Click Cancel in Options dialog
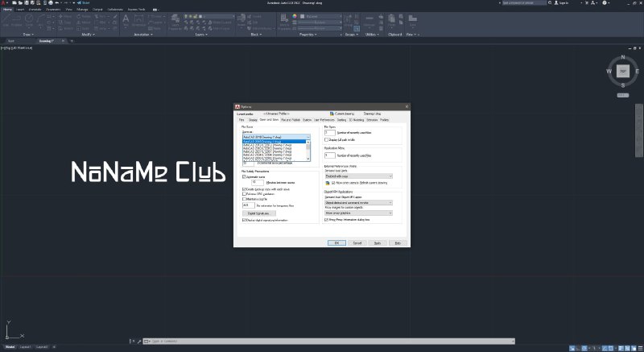The width and height of the screenshot is (644, 352). [x=357, y=242]
